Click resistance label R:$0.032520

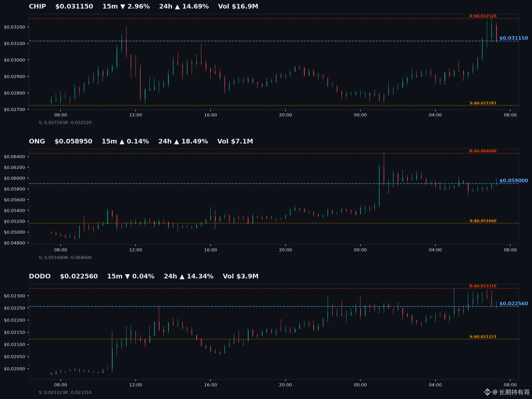point(483,16)
